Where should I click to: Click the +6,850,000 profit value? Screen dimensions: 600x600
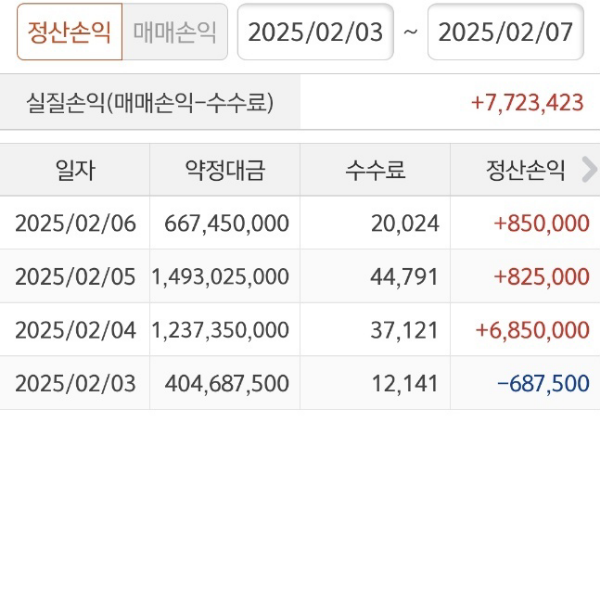pos(532,329)
